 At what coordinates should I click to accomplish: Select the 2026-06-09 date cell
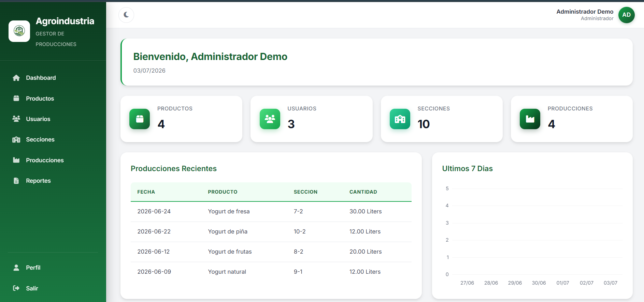[154, 272]
